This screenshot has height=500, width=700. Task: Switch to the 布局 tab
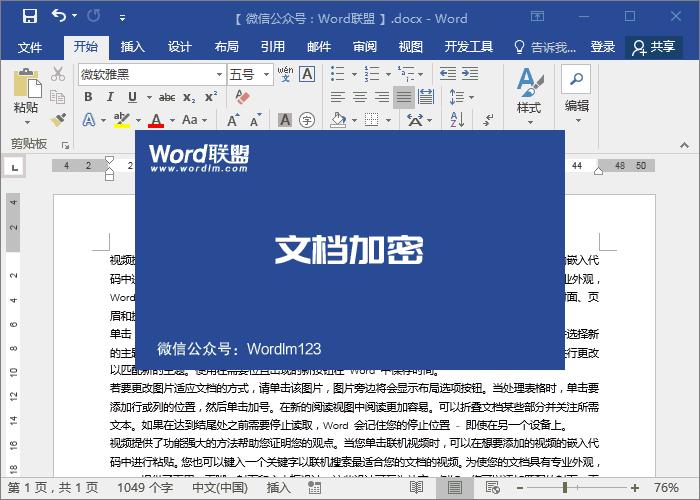point(226,46)
